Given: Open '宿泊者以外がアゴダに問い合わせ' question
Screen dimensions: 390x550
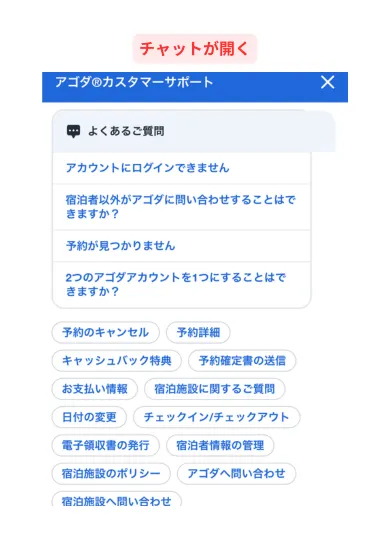Looking at the screenshot, I should (x=181, y=207).
